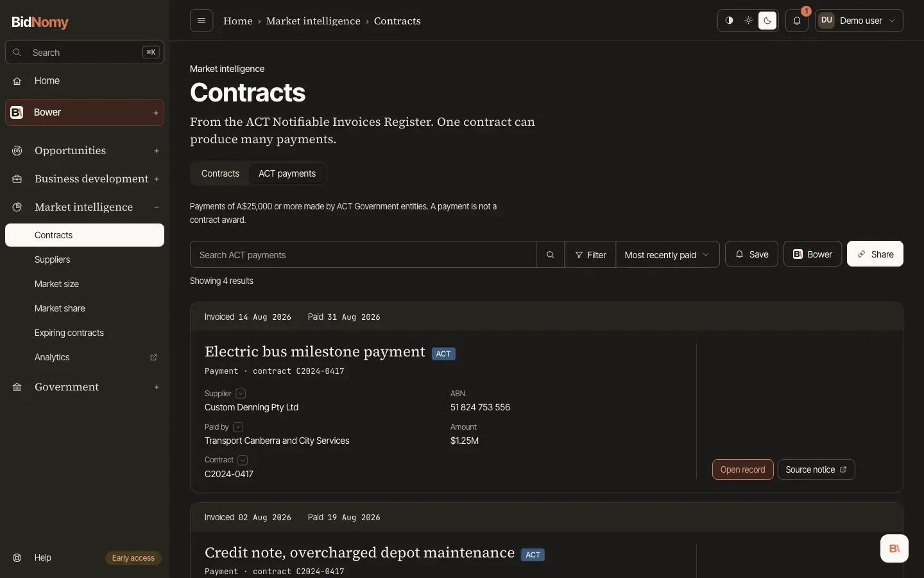The height and width of the screenshot is (578, 924).
Task: Go to Market size page
Action: coord(85,284)
